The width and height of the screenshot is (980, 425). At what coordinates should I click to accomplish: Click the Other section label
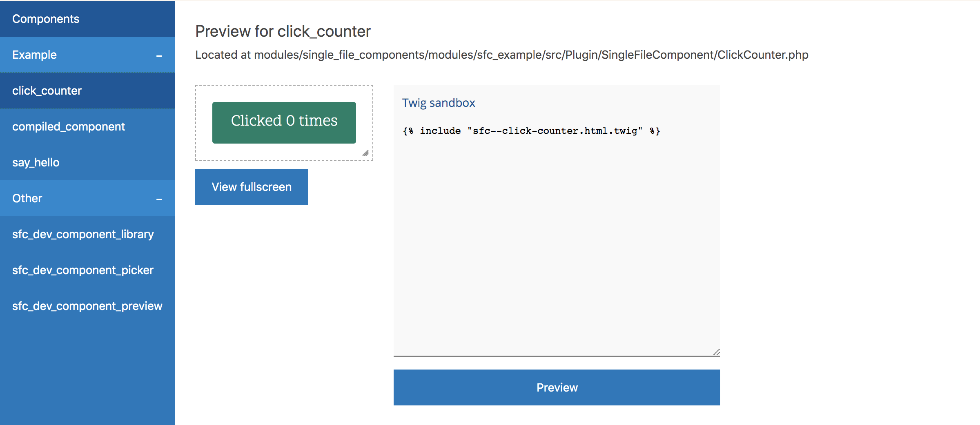(27, 198)
